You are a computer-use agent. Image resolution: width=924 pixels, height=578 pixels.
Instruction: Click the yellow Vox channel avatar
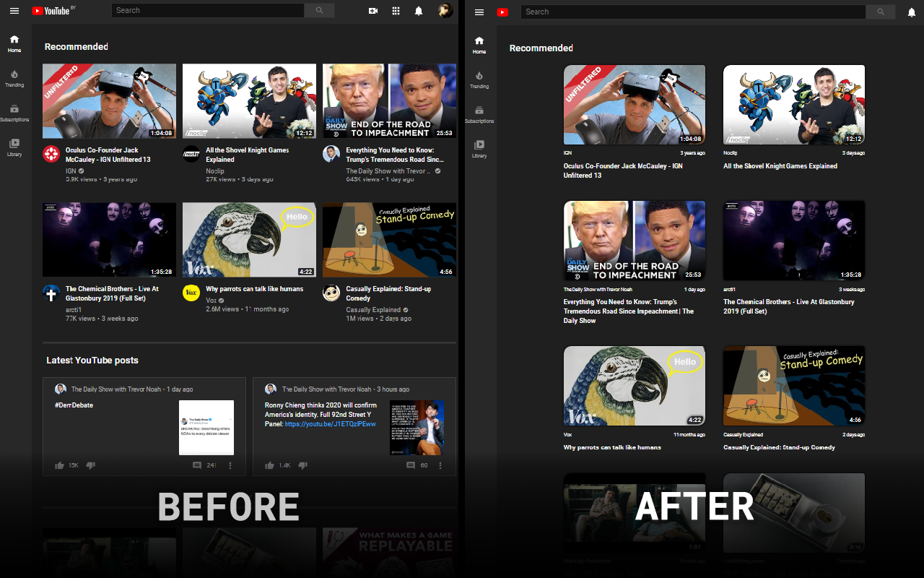point(191,293)
